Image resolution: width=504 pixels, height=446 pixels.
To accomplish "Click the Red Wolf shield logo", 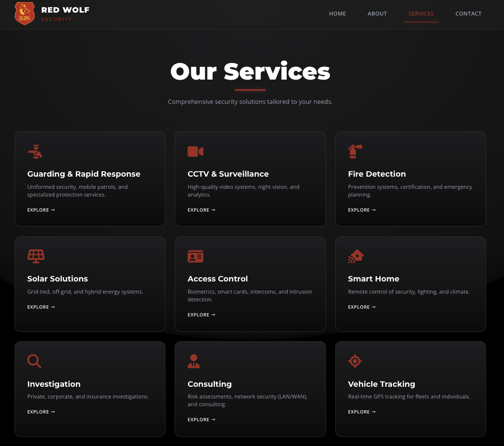I will coord(25,14).
